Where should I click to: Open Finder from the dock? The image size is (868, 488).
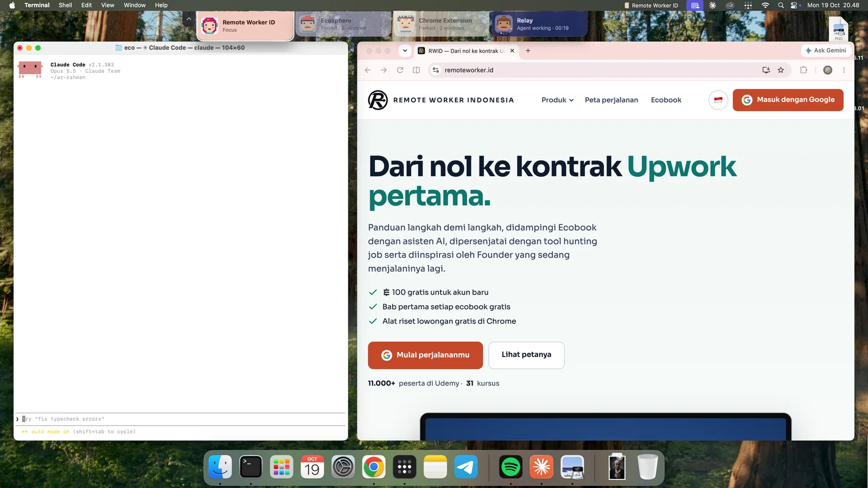pos(220,467)
